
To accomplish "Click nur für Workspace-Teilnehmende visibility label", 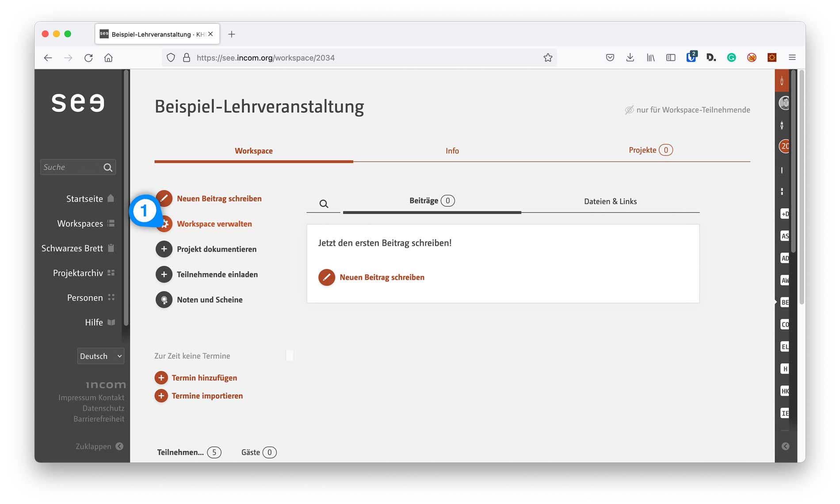I will [x=687, y=110].
